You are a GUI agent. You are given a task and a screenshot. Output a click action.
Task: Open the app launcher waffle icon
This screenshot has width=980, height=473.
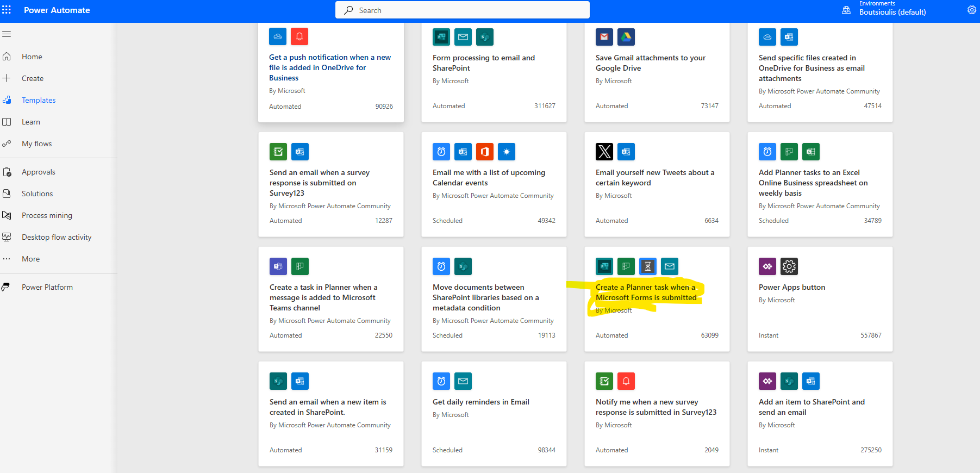[x=7, y=10]
